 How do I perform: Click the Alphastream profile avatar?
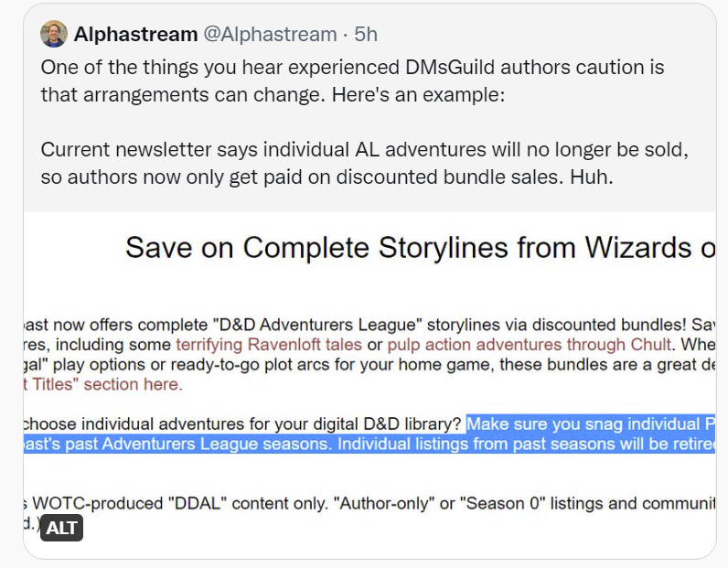coord(54,35)
